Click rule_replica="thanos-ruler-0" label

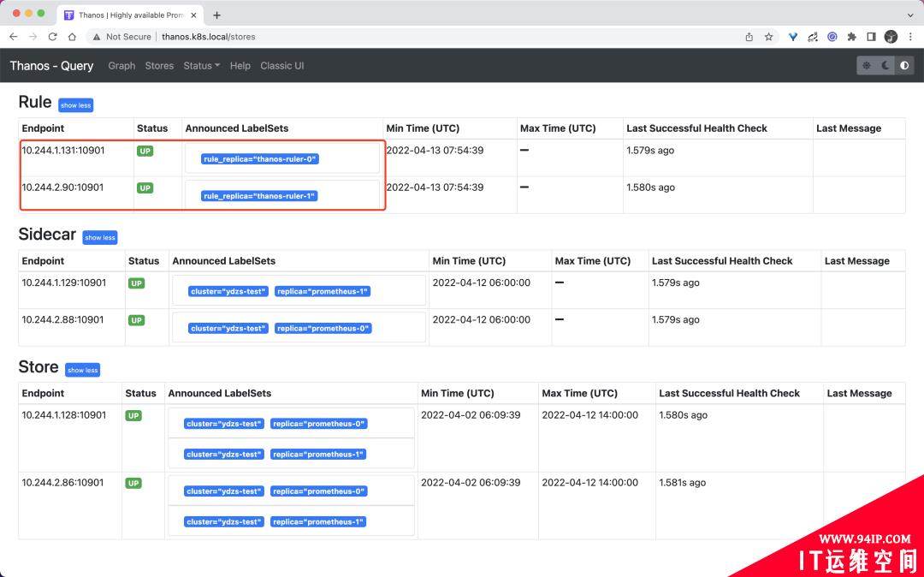coord(260,159)
